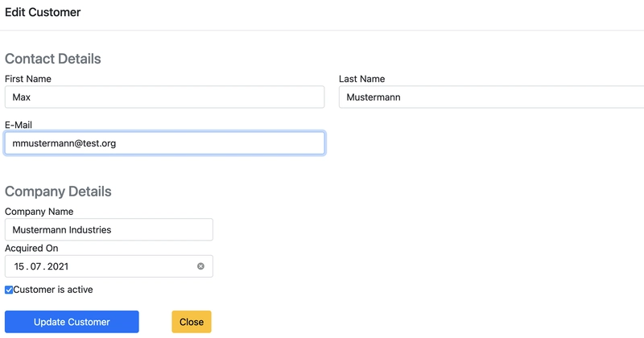644x338 pixels.
Task: Click the Company Name input field
Action: (x=109, y=229)
